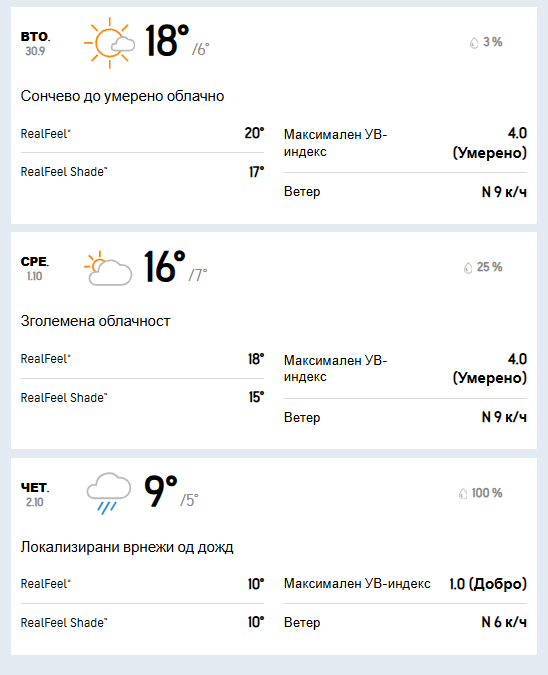Click the mostly cloudy icon for Wednesday
This screenshot has width=548, height=675.
pyautogui.click(x=108, y=268)
